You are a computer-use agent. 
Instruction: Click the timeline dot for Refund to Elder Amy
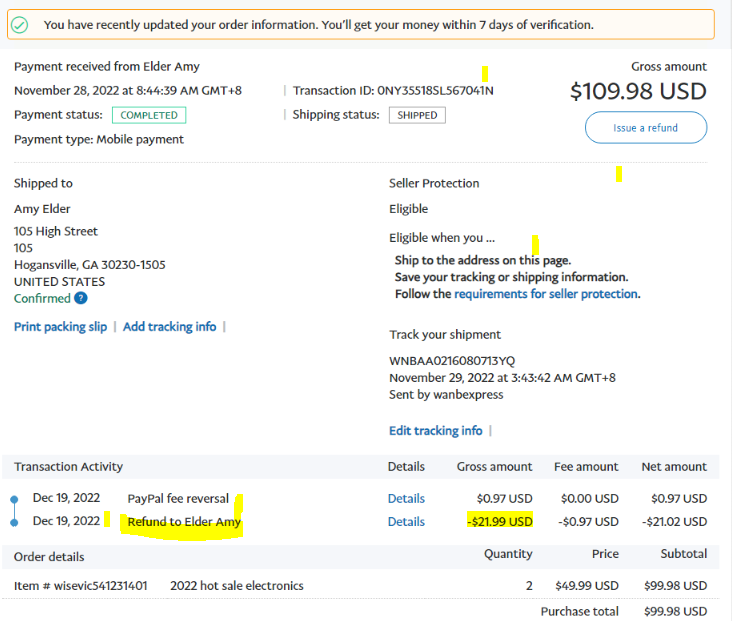(14, 522)
